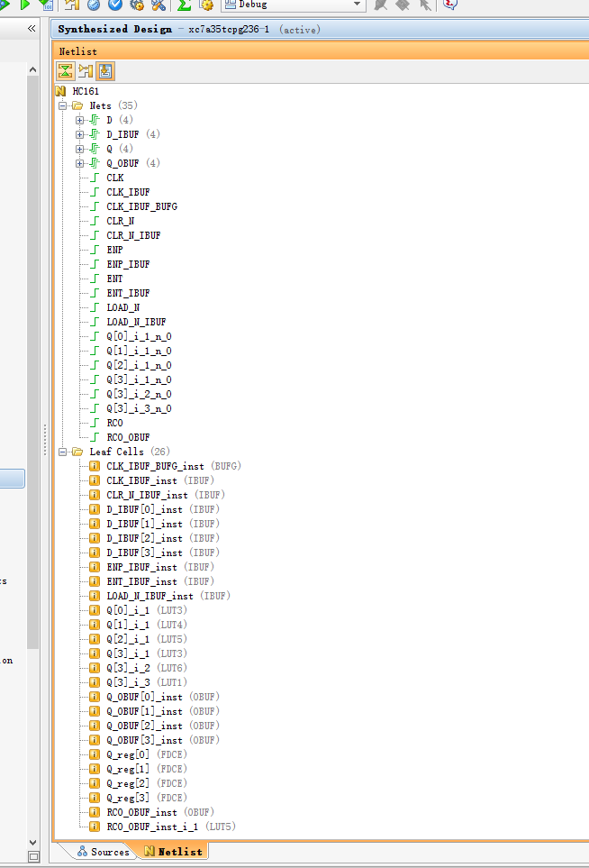Click the cell icon beside RCO_OBUF_inst_i_1
Screen dimensions: 589x868
95,827
